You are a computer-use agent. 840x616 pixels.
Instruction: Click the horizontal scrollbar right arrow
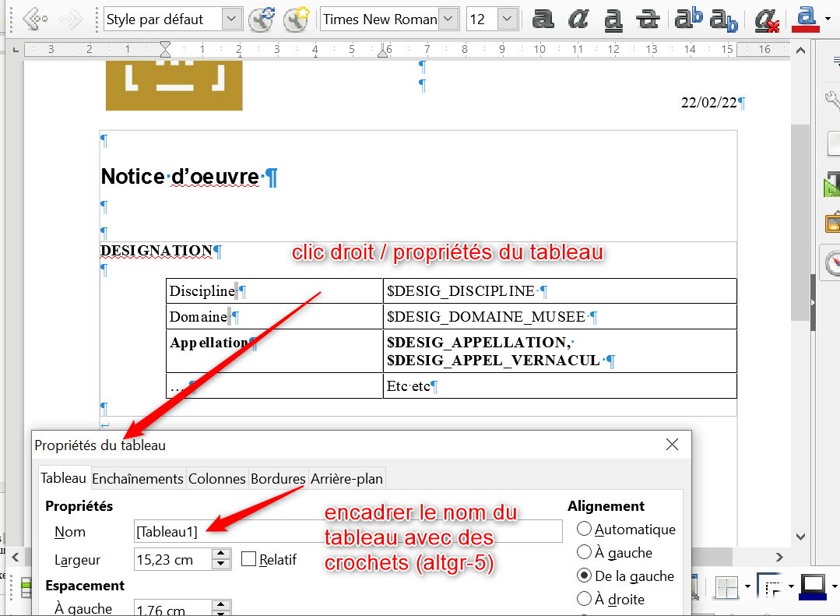click(779, 557)
